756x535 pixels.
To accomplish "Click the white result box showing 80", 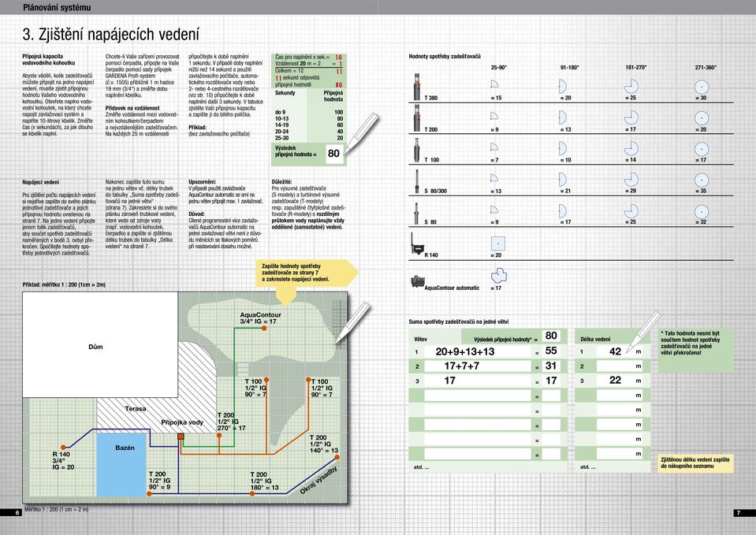I will (x=334, y=154).
